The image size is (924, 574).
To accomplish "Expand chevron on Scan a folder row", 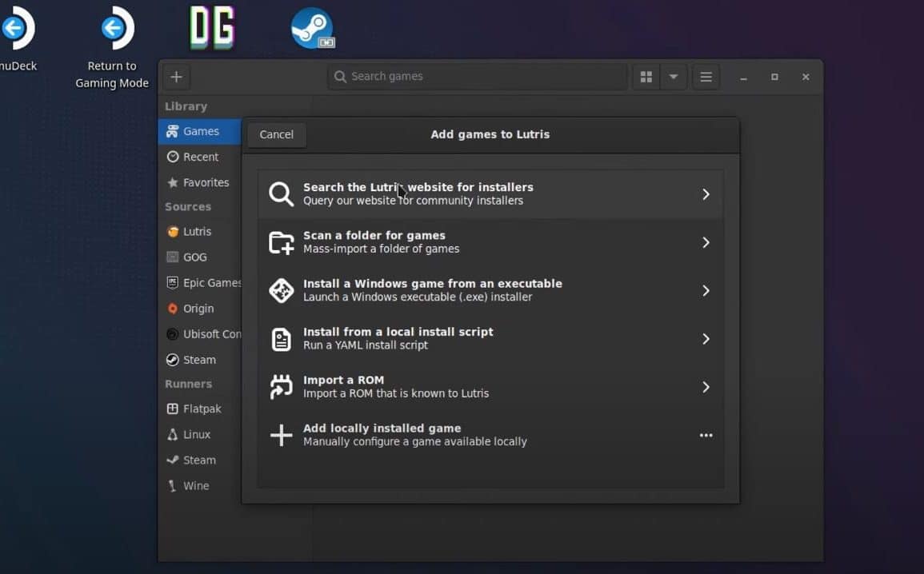I will [706, 242].
